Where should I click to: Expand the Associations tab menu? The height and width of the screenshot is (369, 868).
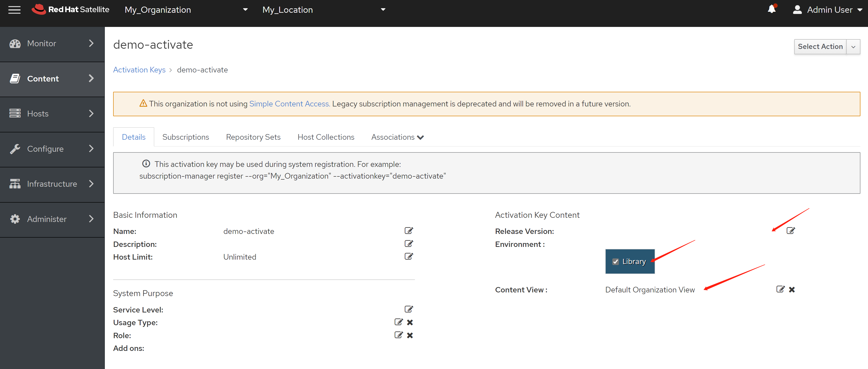[397, 137]
